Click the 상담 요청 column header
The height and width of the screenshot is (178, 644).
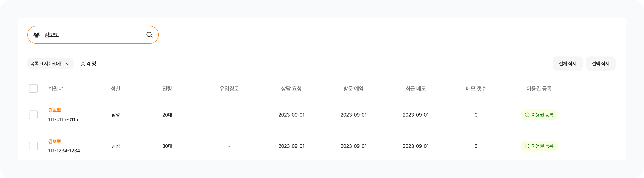tap(291, 89)
